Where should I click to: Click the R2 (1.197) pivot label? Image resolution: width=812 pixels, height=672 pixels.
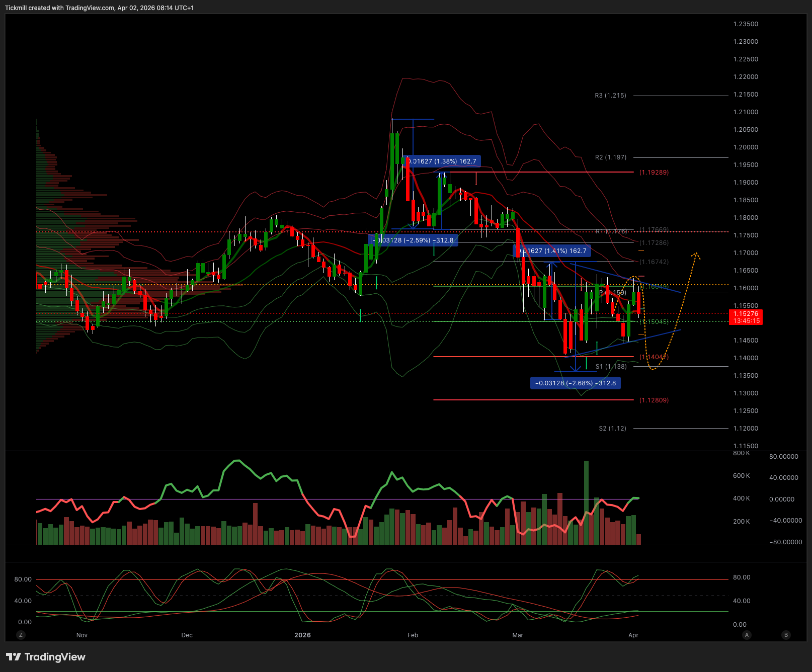click(x=610, y=157)
